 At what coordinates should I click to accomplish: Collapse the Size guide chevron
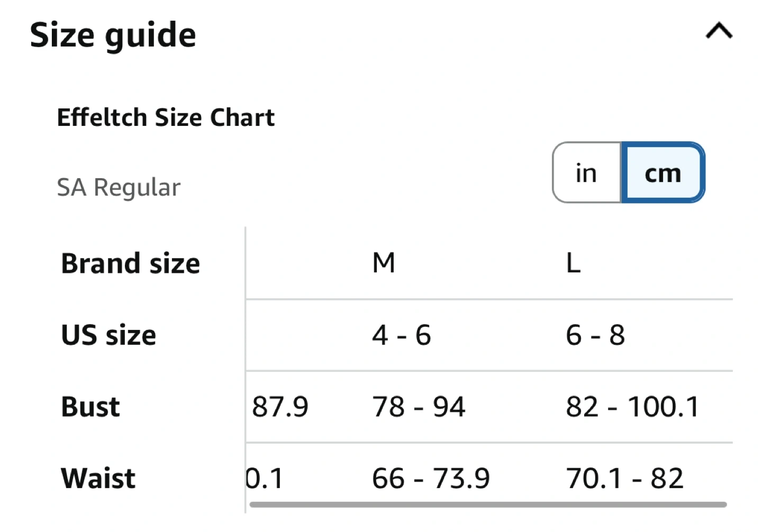coord(719,32)
